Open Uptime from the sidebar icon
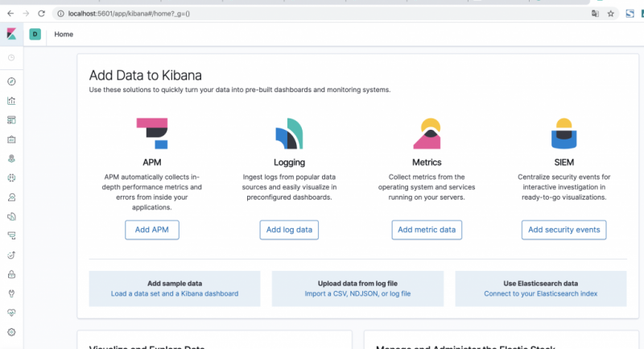Viewport: 644px width, 349px height. (11, 255)
